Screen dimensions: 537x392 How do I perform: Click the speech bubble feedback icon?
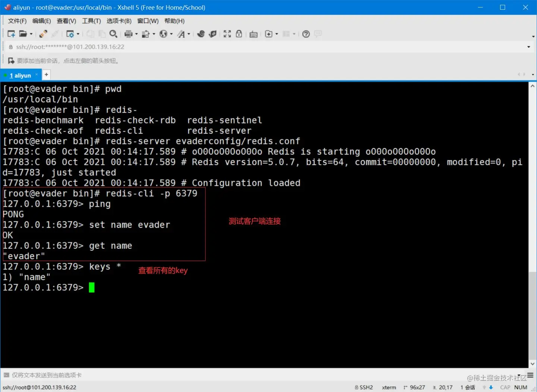pos(318,34)
